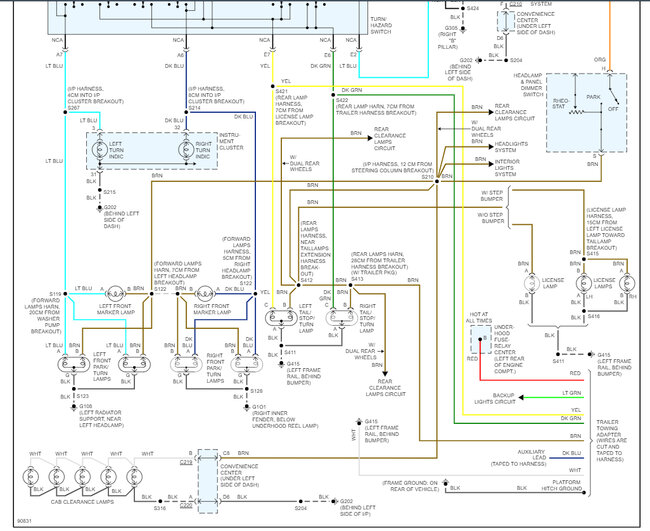The height and width of the screenshot is (531, 650).
Task: Select the Left Front Marker Lamp symbol
Action: [x=115, y=294]
